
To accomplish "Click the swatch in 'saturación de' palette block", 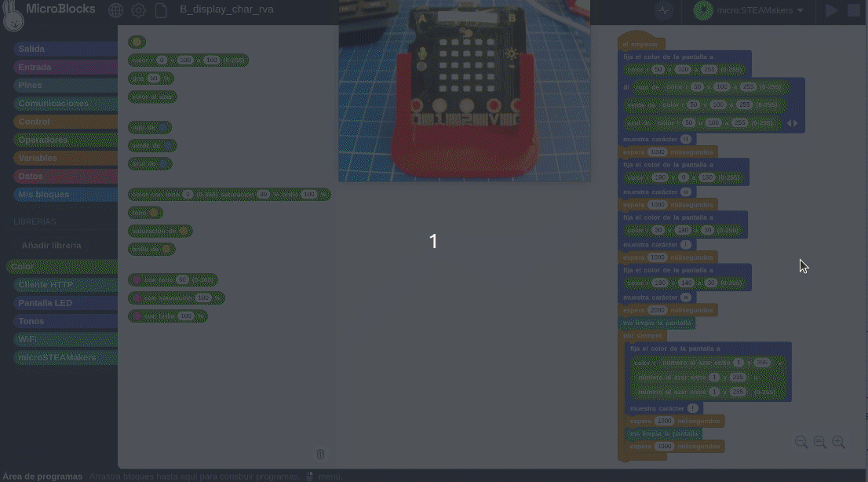I will pos(183,231).
